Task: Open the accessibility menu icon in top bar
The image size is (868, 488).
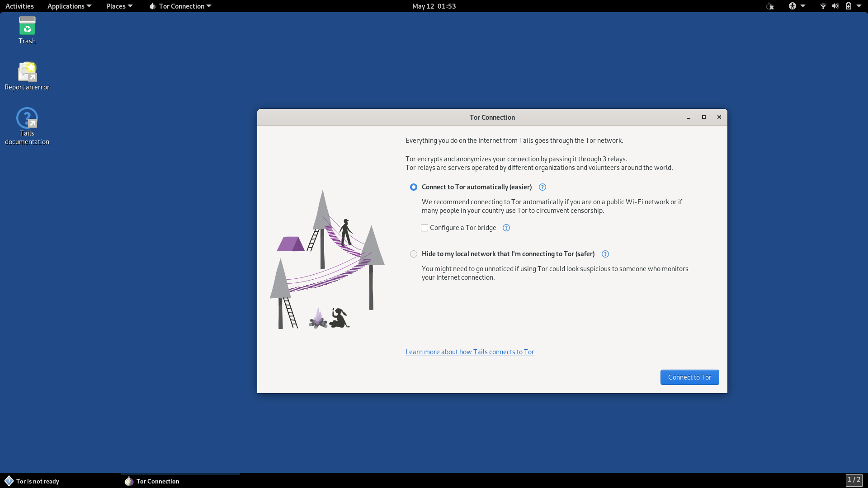Action: pos(792,6)
